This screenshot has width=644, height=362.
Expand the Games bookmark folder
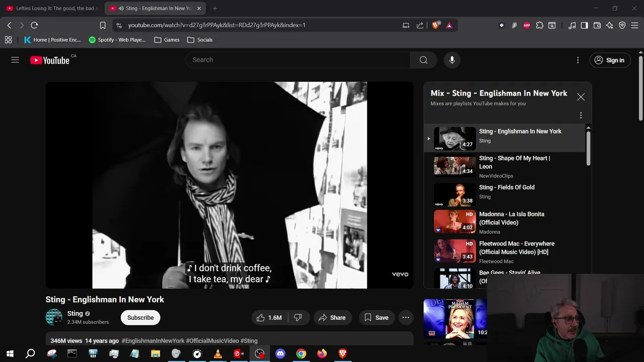click(x=167, y=40)
